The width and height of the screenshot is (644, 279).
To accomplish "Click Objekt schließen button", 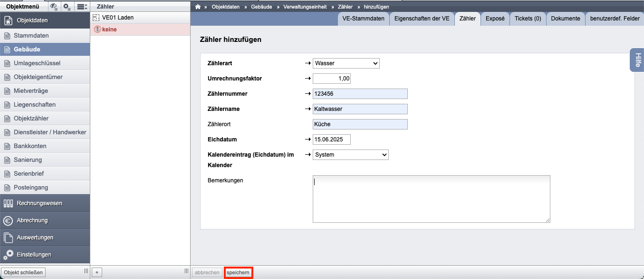I will click(x=23, y=272).
